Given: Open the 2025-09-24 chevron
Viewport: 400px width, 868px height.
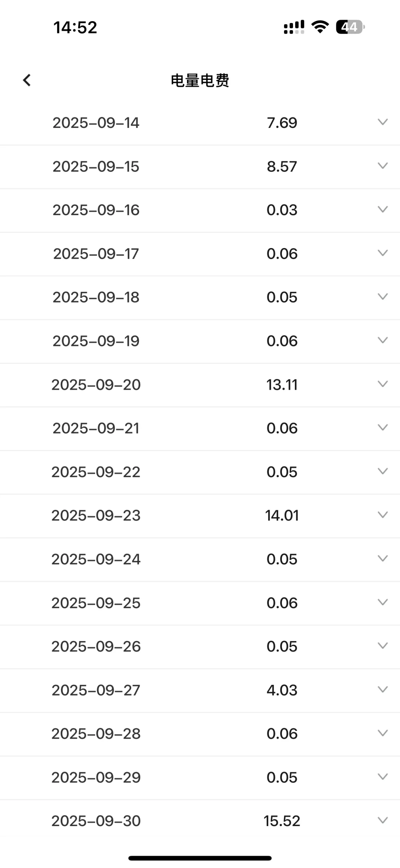Looking at the screenshot, I should point(383,558).
